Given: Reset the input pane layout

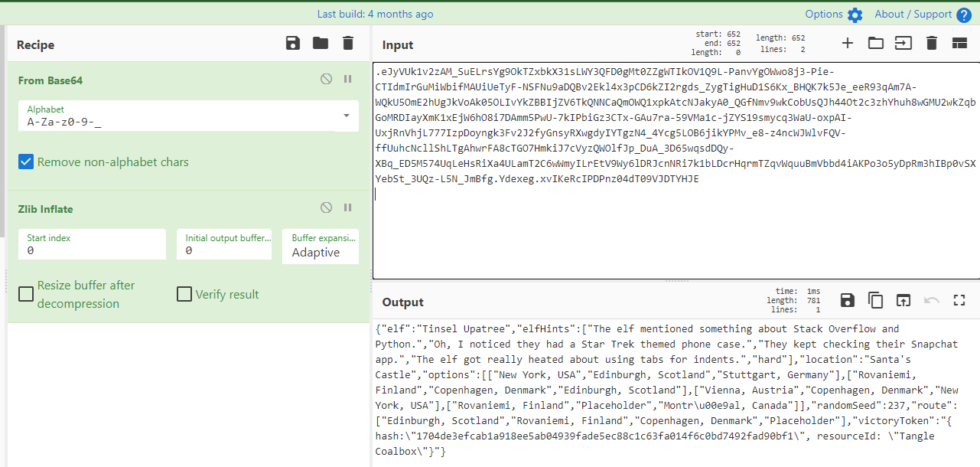Looking at the screenshot, I should click(x=959, y=44).
